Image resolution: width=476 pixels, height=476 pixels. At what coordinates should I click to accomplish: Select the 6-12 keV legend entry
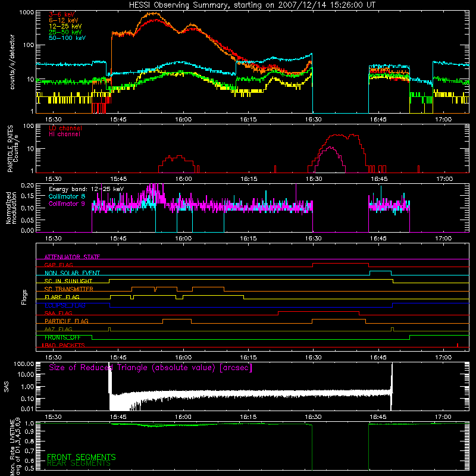pyautogui.click(x=64, y=20)
